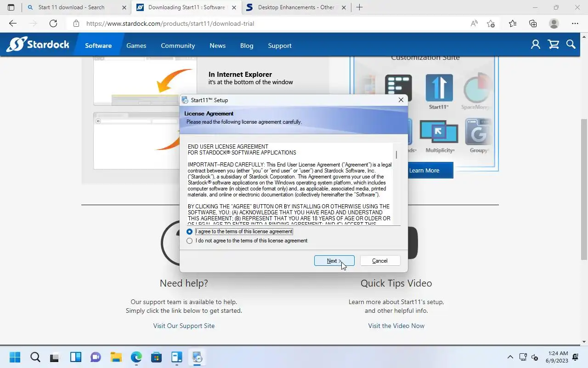This screenshot has width=588, height=368.
Task: Add this page to favorites
Action: 491,23
